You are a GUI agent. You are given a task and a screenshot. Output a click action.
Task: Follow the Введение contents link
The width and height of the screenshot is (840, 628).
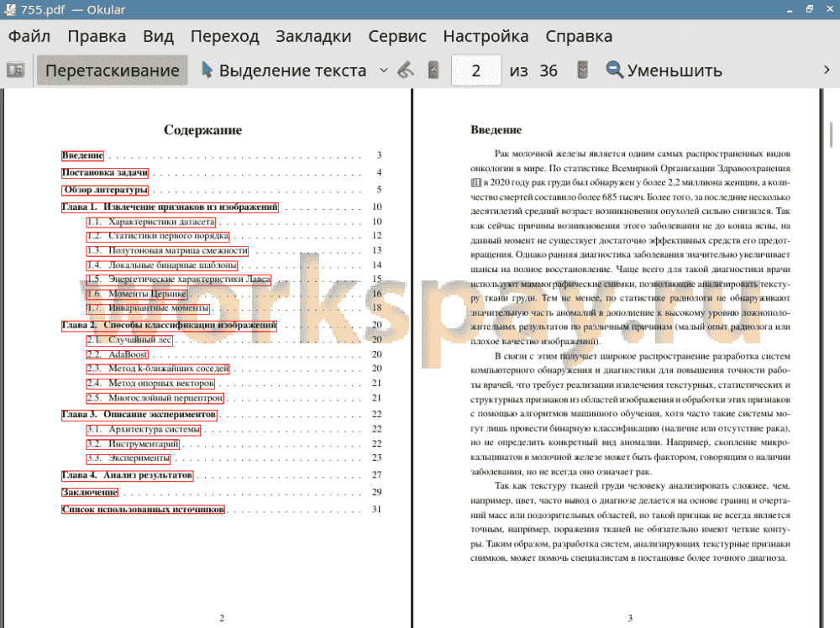82,156
